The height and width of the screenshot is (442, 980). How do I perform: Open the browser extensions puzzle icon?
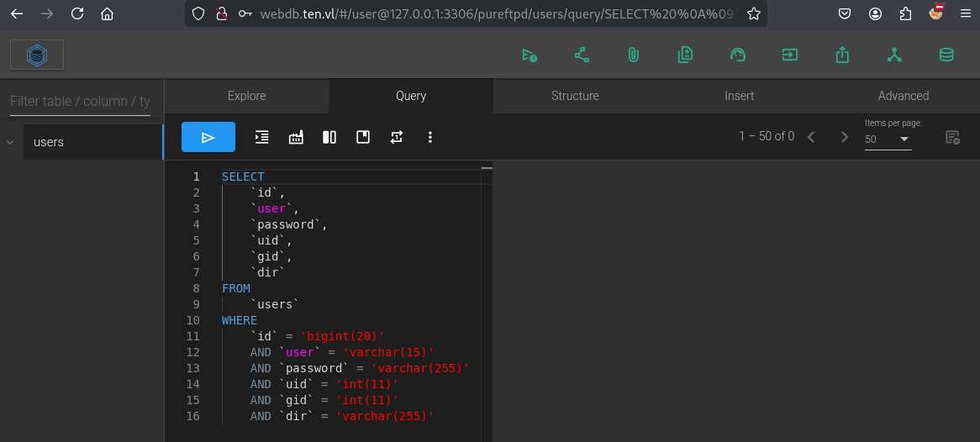point(905,13)
